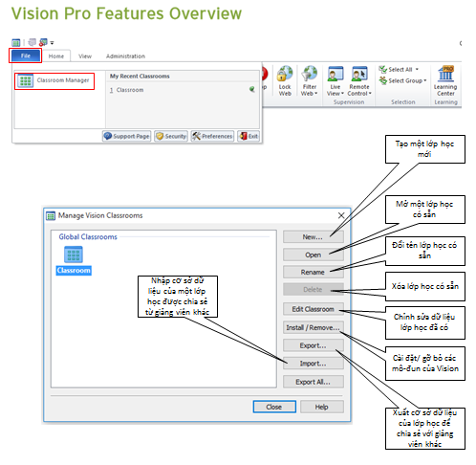The height and width of the screenshot is (465, 476).
Task: Click the Manage Vision Classrooms title icon
Action: (51, 216)
